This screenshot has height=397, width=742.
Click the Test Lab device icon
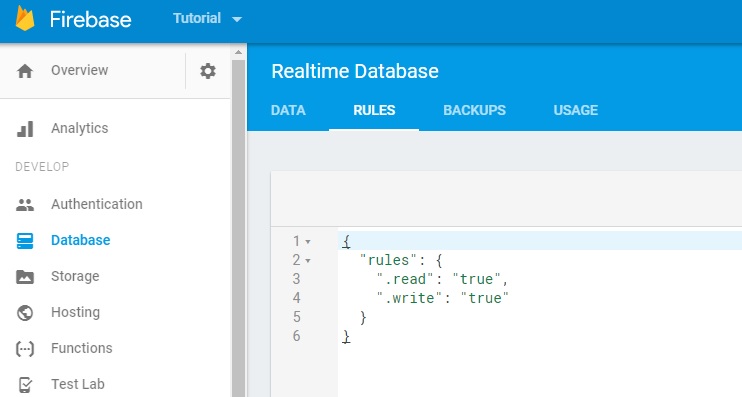pos(25,385)
